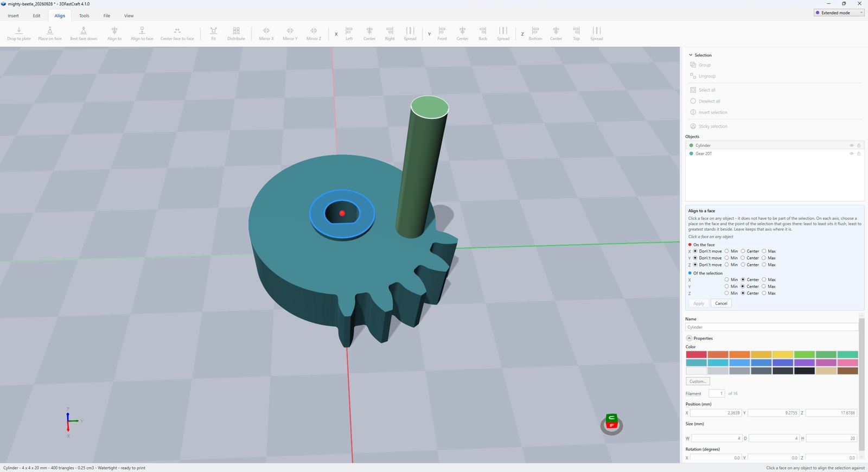Align selection to Bottom on Z axis

[x=535, y=34]
